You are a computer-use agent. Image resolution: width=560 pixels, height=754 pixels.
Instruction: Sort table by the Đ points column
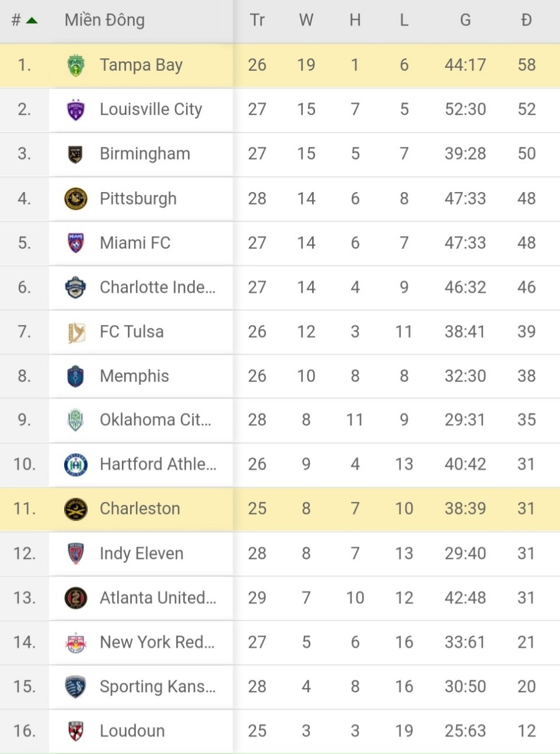tap(526, 21)
